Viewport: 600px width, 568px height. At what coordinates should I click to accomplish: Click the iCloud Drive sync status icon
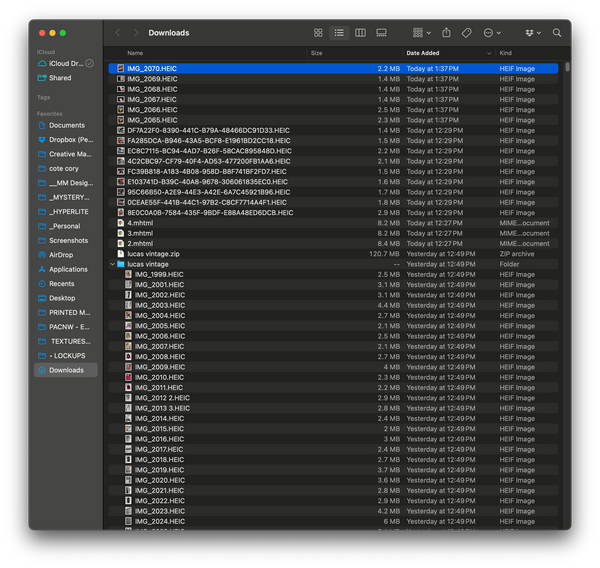point(89,64)
